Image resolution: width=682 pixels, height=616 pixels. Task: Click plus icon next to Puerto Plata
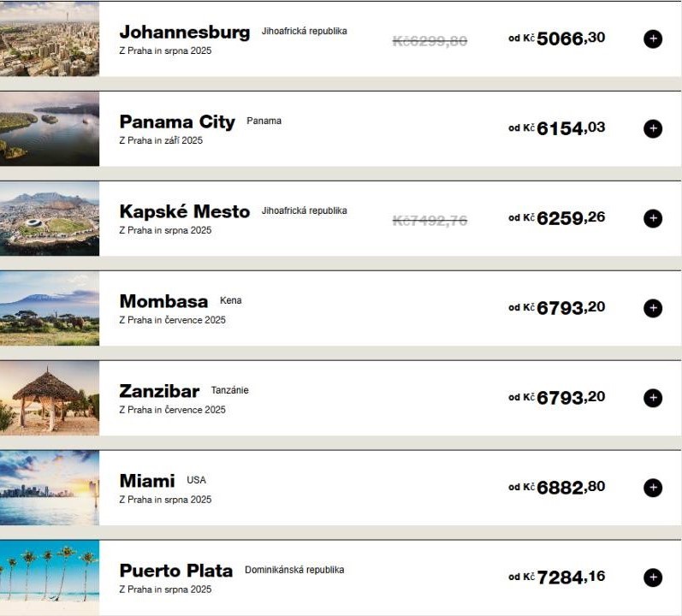(652, 577)
